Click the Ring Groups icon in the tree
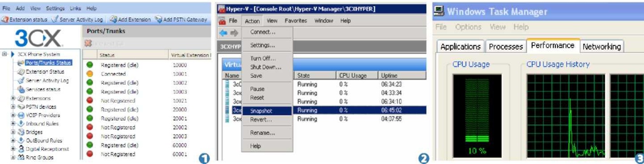This screenshot has height=164, width=644. point(21,158)
